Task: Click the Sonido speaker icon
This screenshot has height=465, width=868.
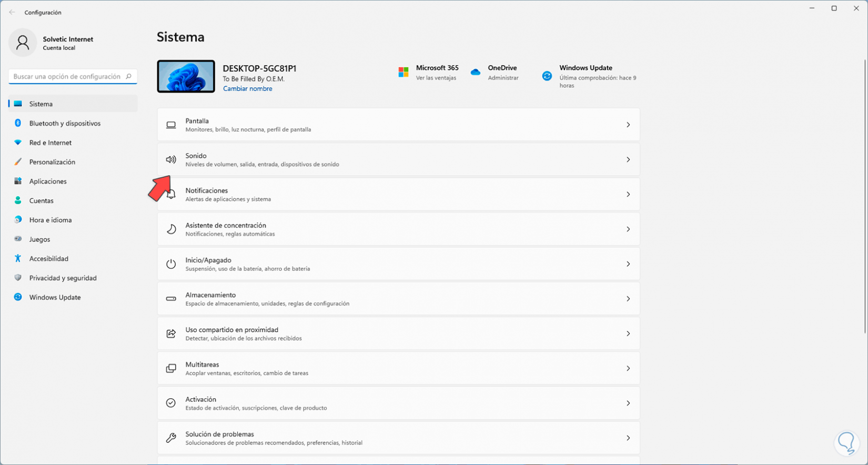Action: [x=171, y=159]
